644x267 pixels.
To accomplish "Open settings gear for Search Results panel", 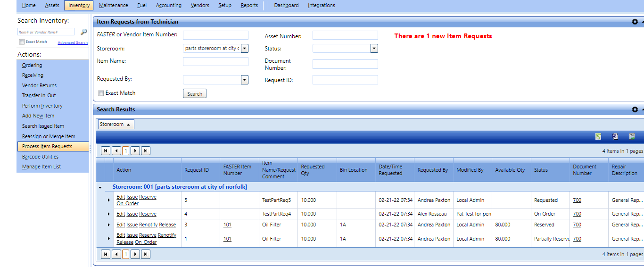I will (635, 109).
